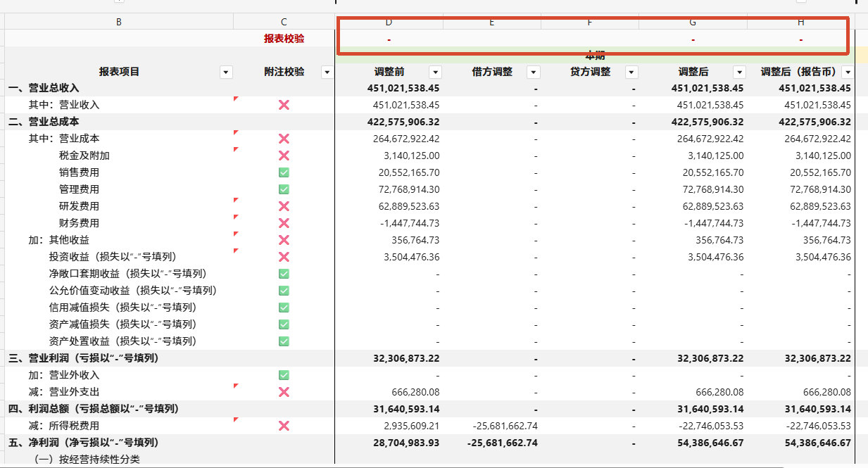The width and height of the screenshot is (868, 468).
Task: Click the red X for 所得税费用
Action: (x=284, y=426)
